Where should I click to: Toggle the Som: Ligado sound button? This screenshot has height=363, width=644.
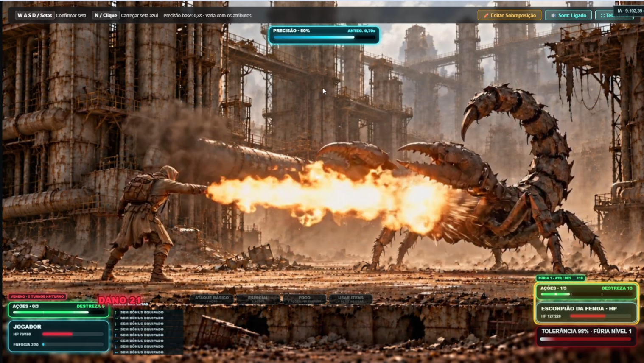click(568, 15)
